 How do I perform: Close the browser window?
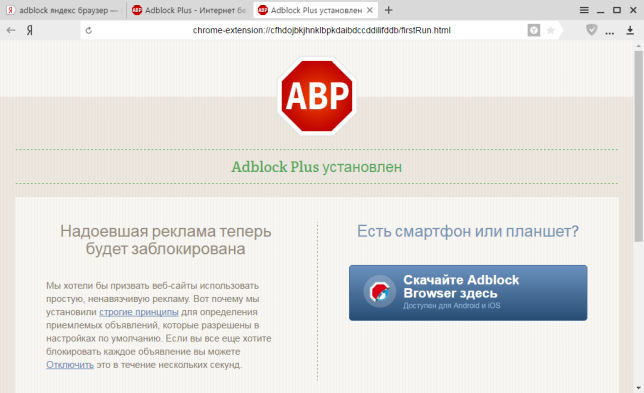(633, 10)
